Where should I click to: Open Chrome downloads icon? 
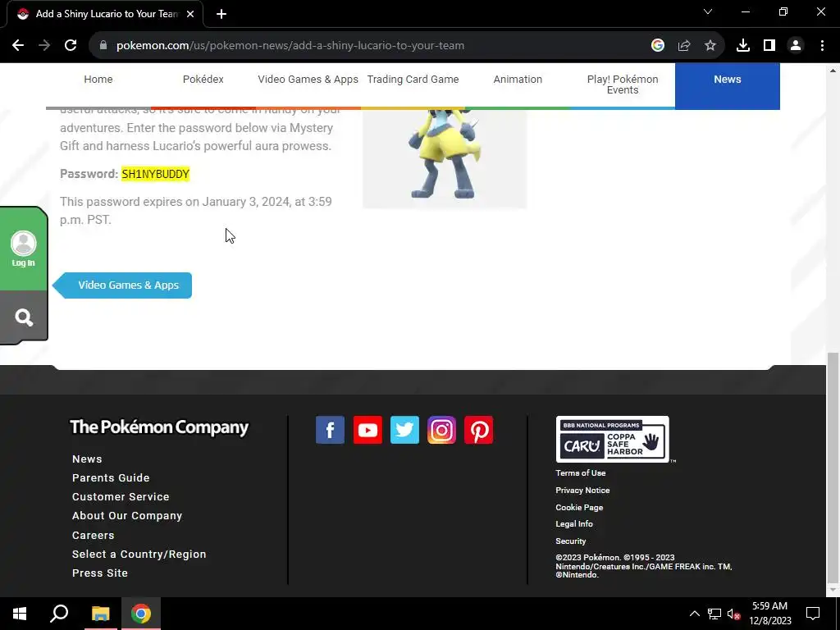[743, 46]
